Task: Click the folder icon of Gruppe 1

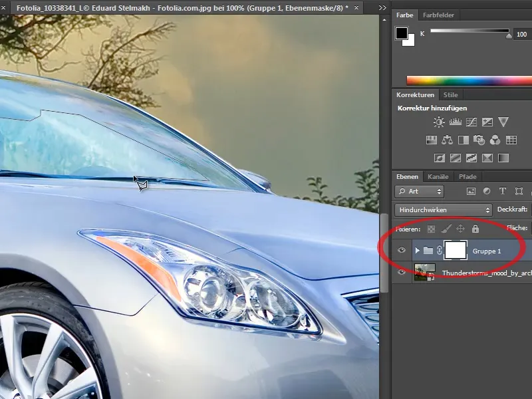Action: pos(428,251)
